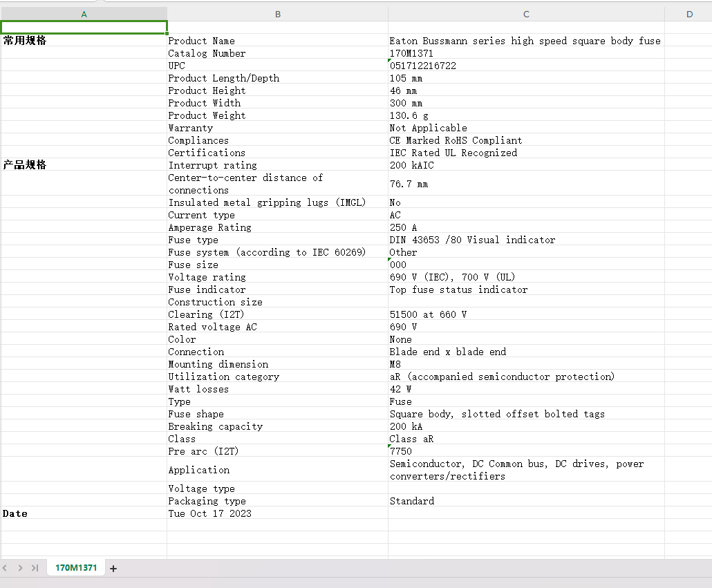Select the Color value None

tap(526, 339)
